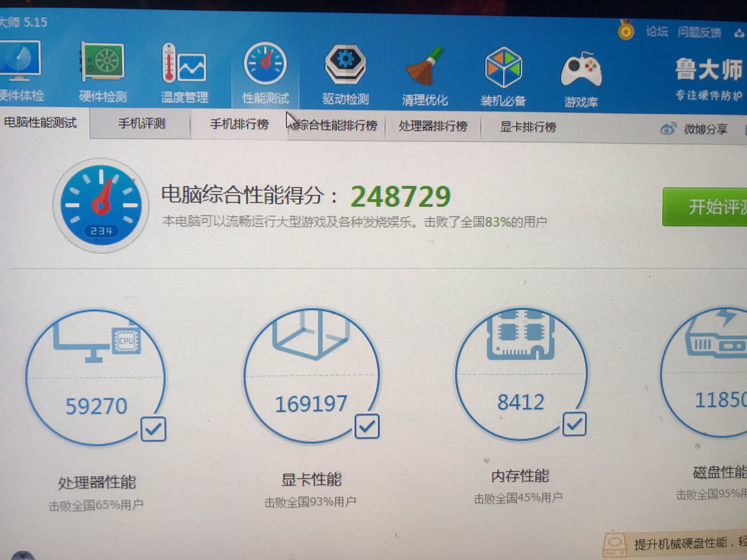Image resolution: width=747 pixels, height=560 pixels.
Task: Click 微博分享 share link
Action: [705, 129]
